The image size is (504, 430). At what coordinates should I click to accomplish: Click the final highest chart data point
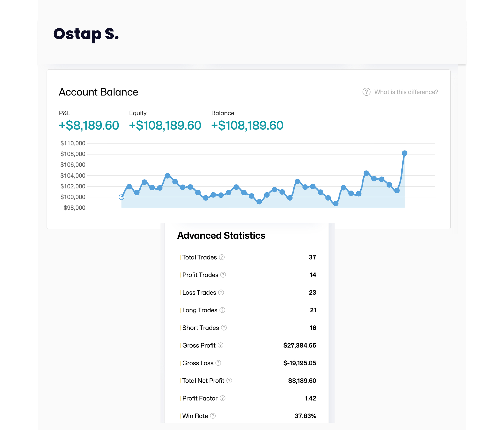click(405, 153)
